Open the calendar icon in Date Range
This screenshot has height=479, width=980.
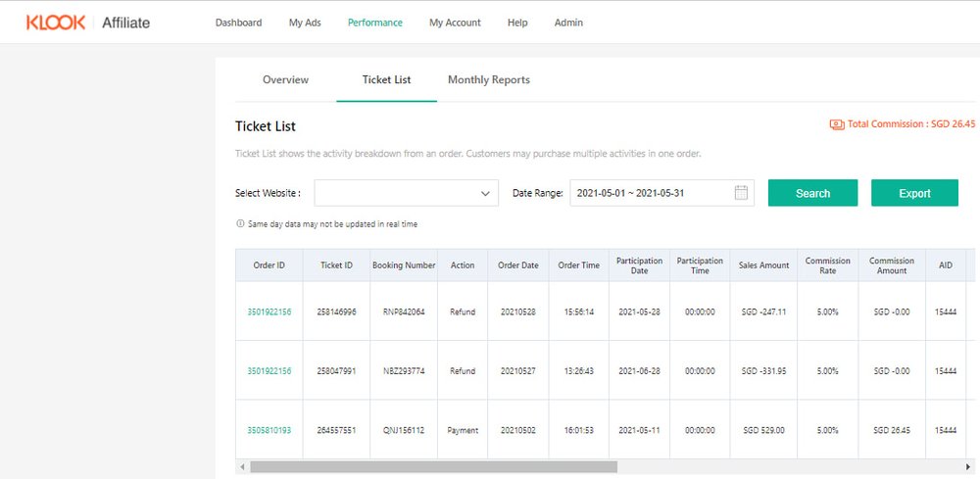coord(741,193)
